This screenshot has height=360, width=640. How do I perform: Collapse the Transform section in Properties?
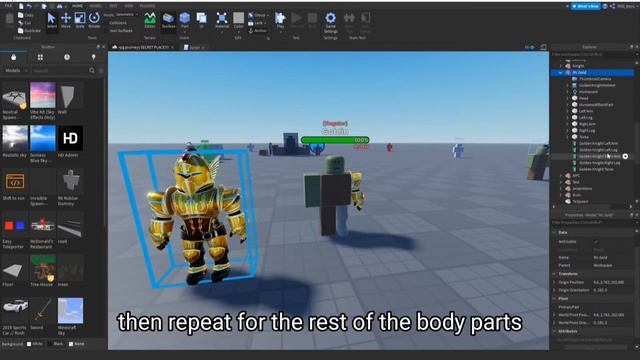click(554, 274)
